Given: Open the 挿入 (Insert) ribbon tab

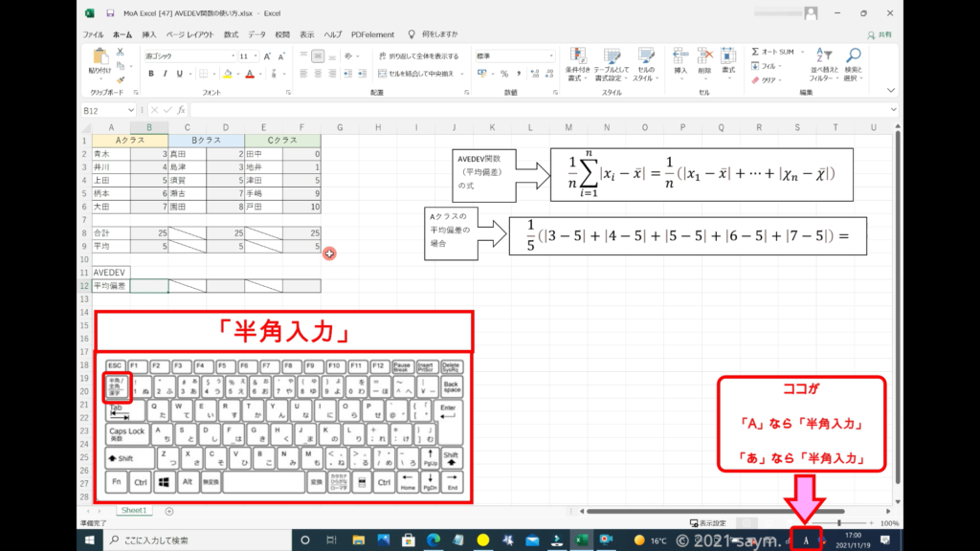Looking at the screenshot, I should click(x=149, y=34).
